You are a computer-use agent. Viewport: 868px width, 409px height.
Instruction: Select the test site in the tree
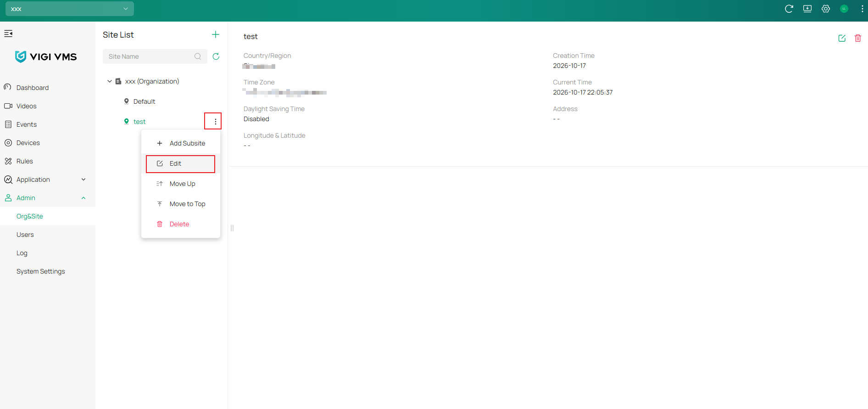[139, 122]
